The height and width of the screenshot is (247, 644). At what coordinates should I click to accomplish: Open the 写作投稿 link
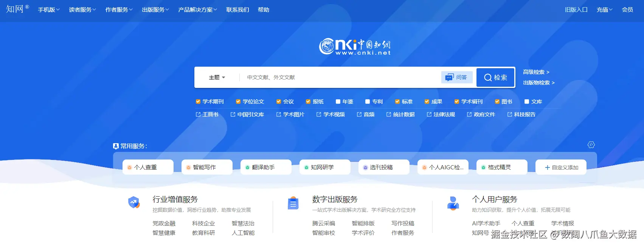[403, 224]
